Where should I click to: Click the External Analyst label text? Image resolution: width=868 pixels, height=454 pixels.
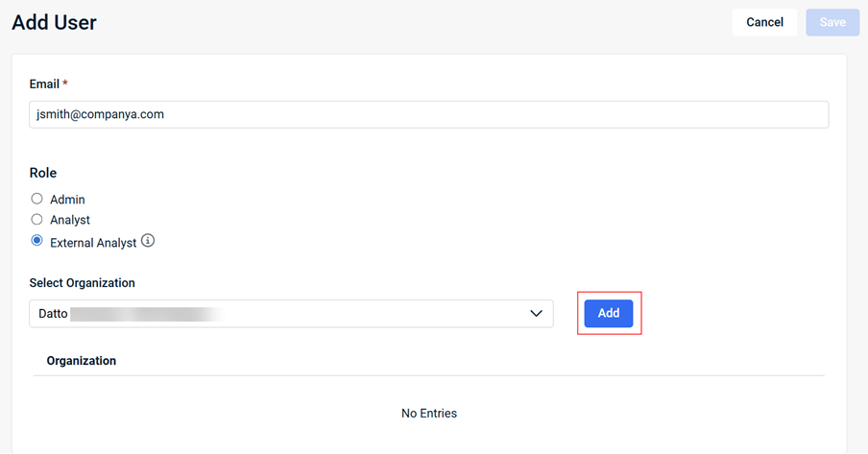[x=93, y=243]
